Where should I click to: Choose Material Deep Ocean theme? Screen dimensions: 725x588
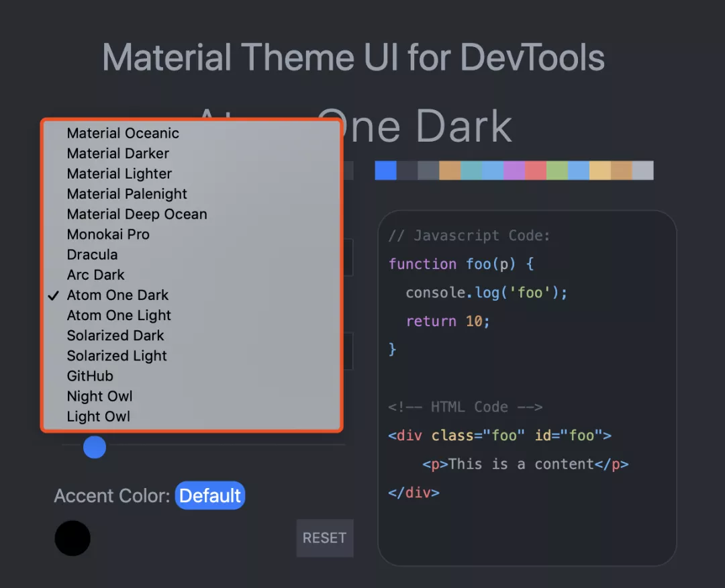coord(192,214)
